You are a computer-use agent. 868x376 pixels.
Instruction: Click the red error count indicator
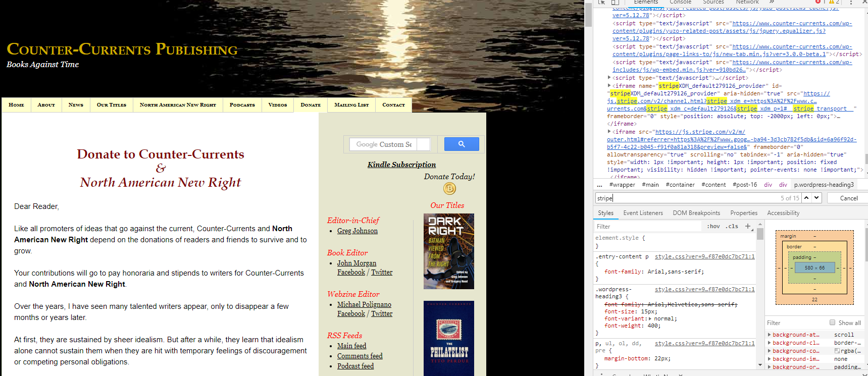(820, 2)
